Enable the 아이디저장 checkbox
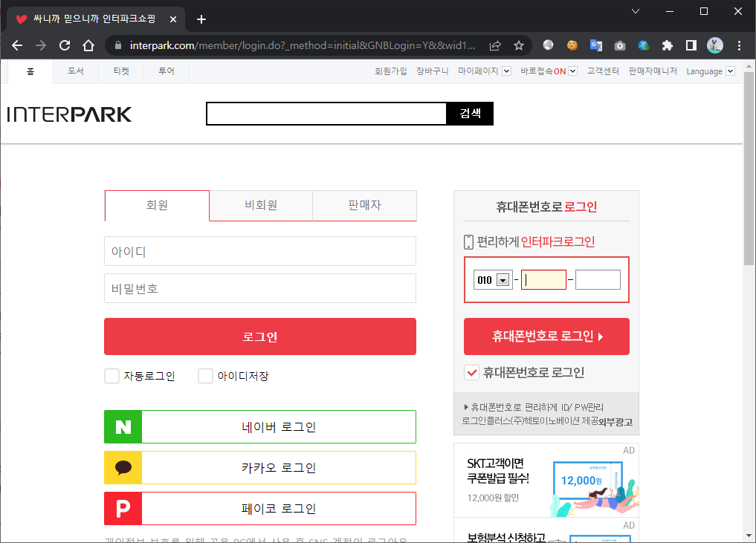This screenshot has width=756, height=543. (205, 376)
